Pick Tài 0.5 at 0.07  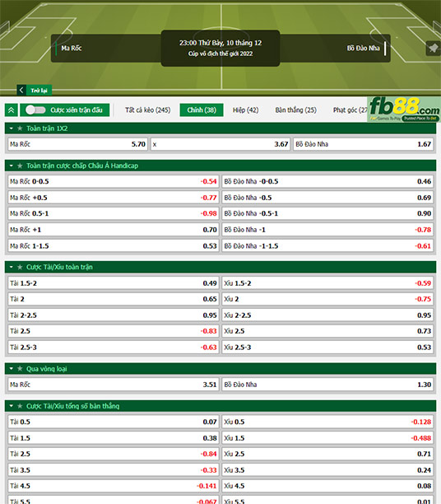tap(114, 422)
